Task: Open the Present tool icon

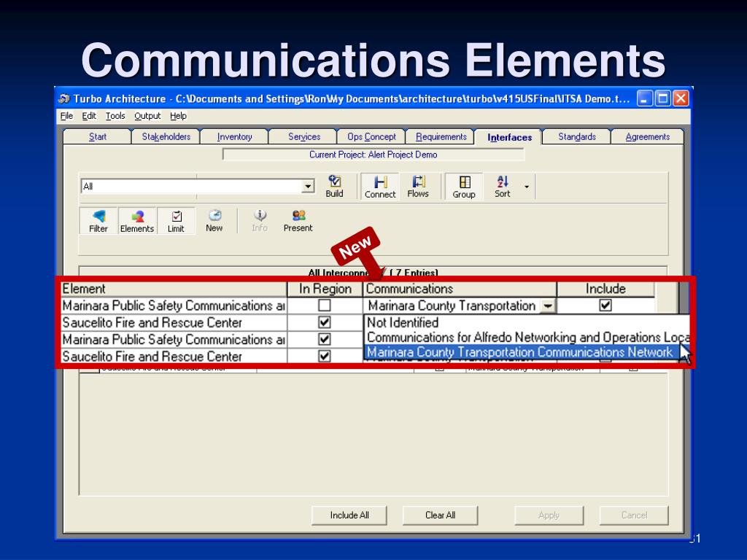Action: pos(298,220)
